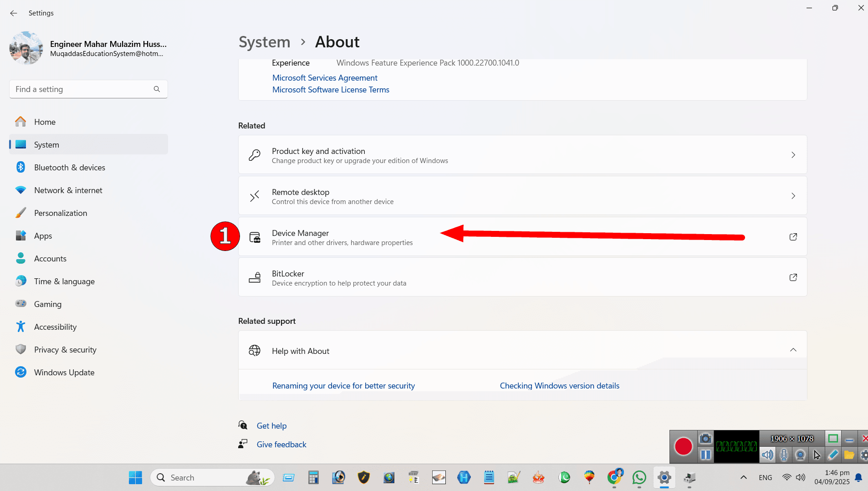Open Accounts from the settings sidebar
The width and height of the screenshot is (868, 491).
point(50,258)
